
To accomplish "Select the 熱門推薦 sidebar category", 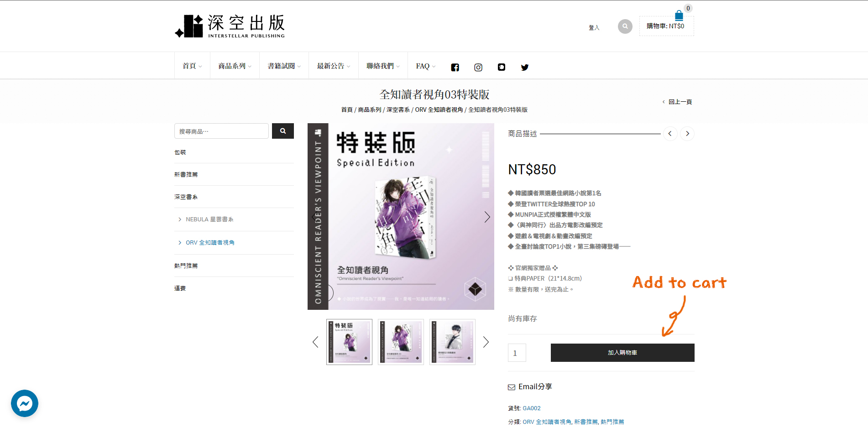I will pyautogui.click(x=186, y=266).
